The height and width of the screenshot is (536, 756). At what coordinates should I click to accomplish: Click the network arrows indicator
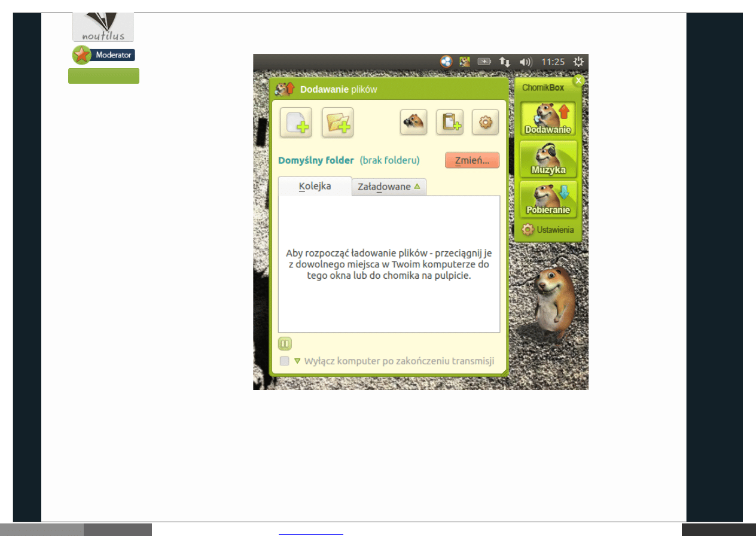505,62
